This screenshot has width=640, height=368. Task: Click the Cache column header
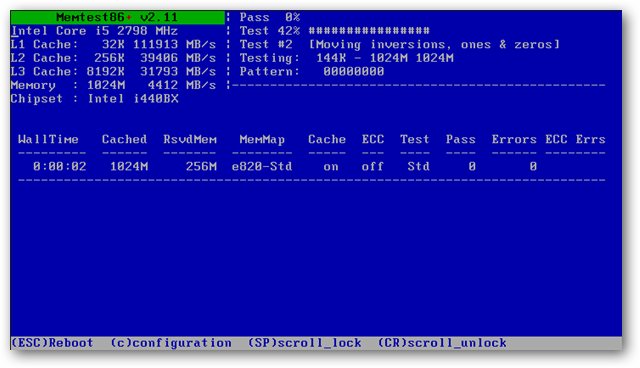click(x=327, y=140)
